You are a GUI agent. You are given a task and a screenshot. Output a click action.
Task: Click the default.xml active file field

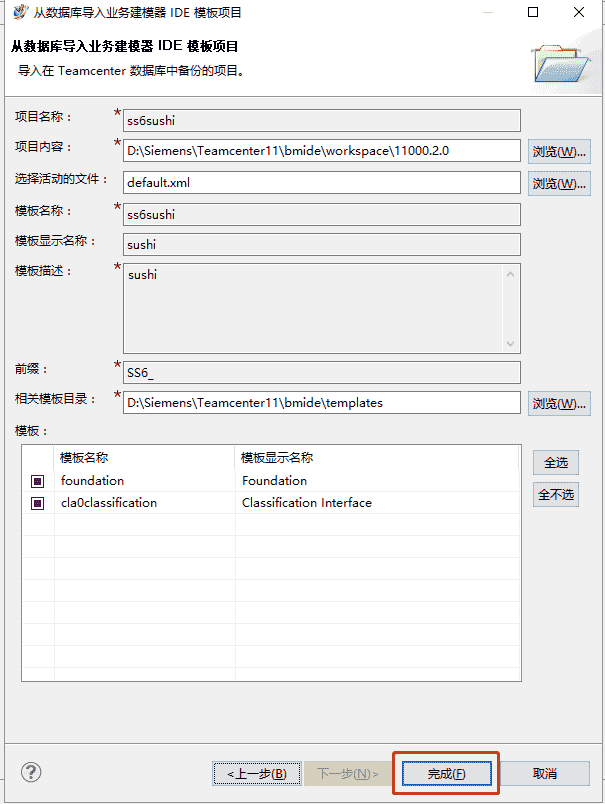[321, 183]
